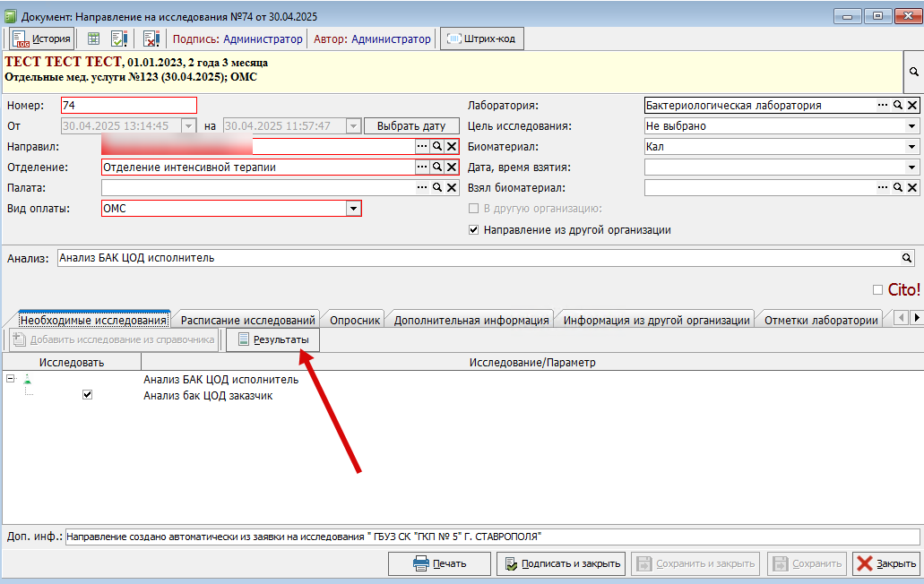Open the на date dropdown arrow

(x=353, y=126)
